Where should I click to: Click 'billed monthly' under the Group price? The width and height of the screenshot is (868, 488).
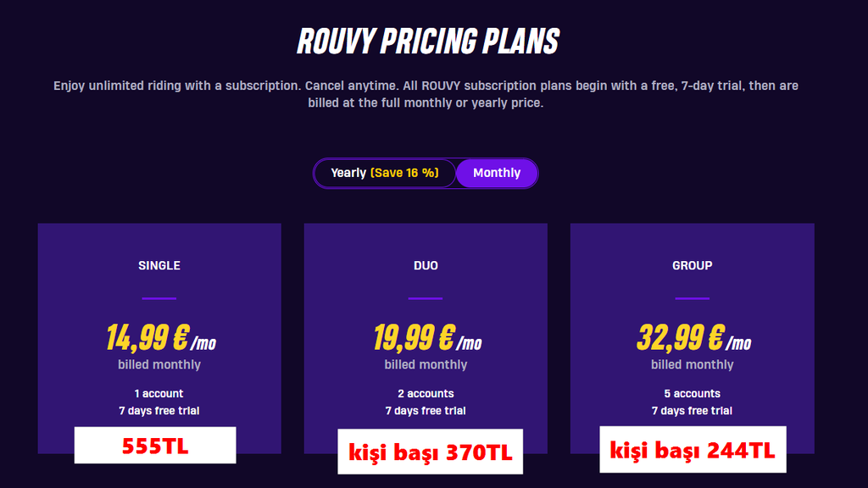click(x=692, y=364)
